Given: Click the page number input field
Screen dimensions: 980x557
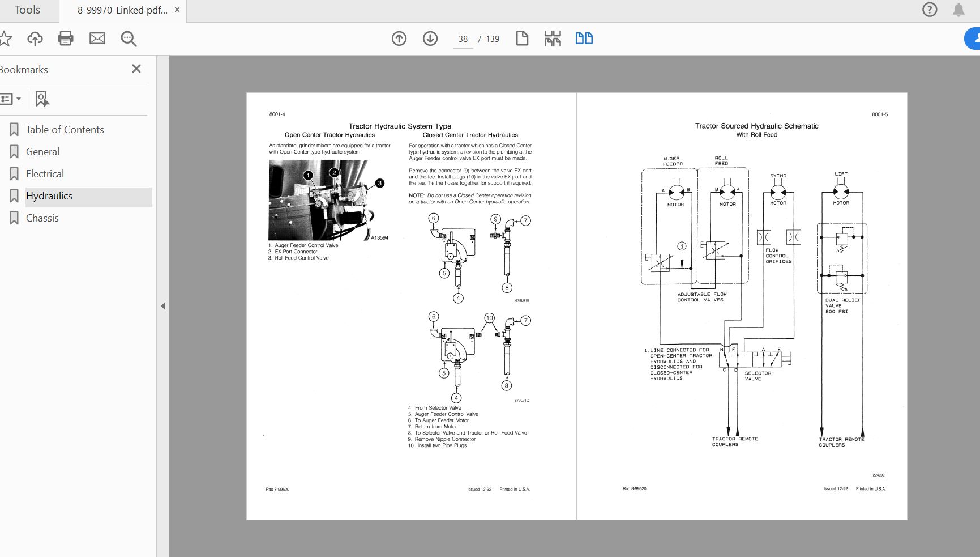Looking at the screenshot, I should click(x=463, y=39).
